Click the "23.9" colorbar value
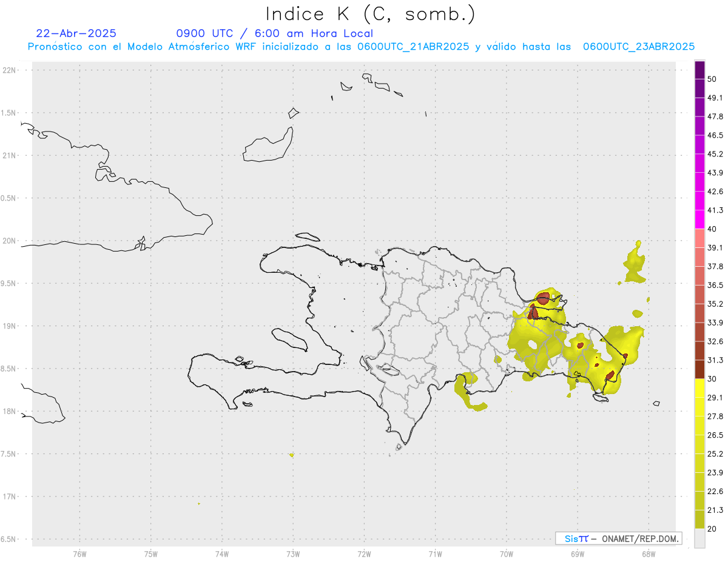728x562 pixels. point(715,472)
